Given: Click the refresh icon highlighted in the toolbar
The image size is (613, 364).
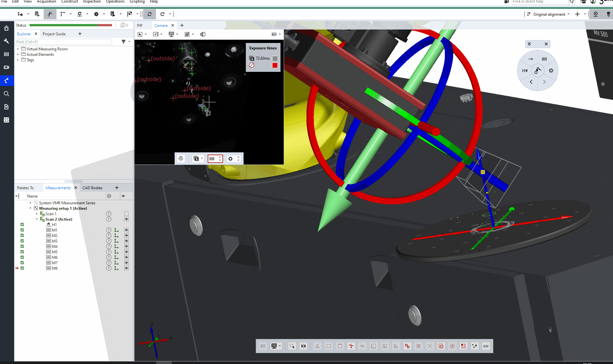Looking at the screenshot, I should 149,14.
